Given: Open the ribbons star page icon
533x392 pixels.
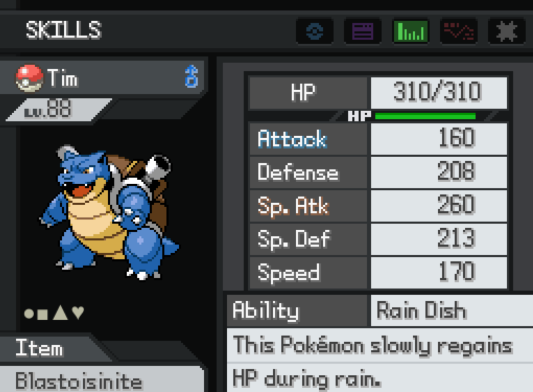Looking at the screenshot, I should [x=507, y=31].
